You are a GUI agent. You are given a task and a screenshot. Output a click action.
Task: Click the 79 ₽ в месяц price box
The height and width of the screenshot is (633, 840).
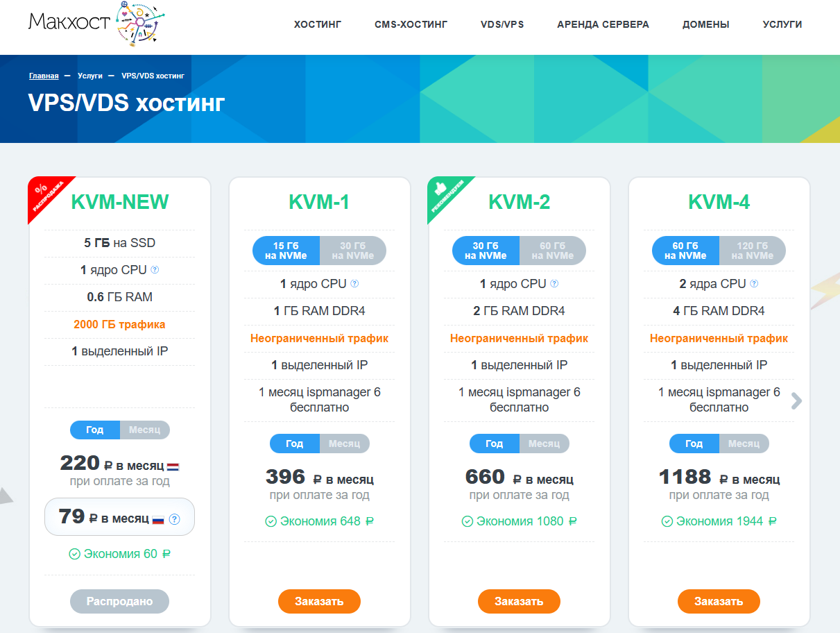pos(119,517)
